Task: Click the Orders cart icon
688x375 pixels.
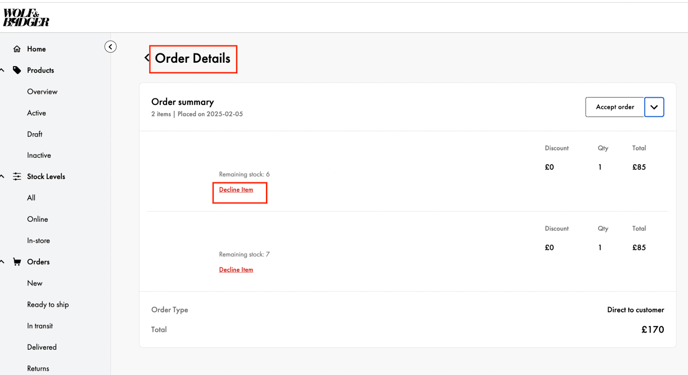Action: [17, 262]
